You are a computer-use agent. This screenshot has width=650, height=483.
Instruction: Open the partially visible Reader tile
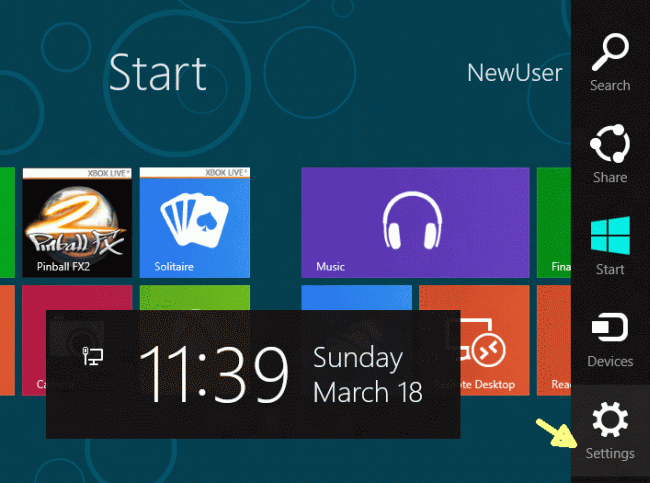(554, 340)
